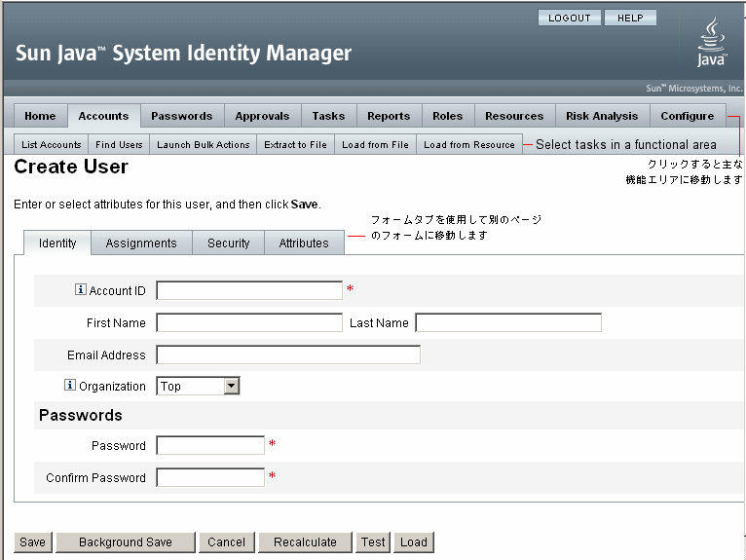Cancel the Create User form

click(x=227, y=541)
